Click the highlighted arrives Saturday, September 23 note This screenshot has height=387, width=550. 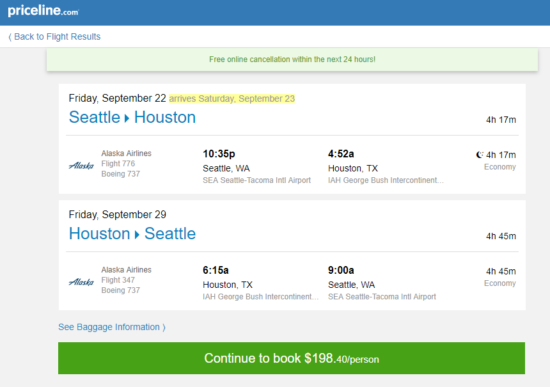point(232,99)
